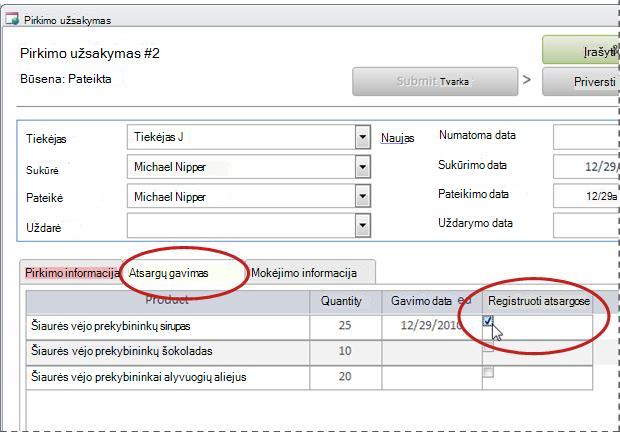Switch to the Pirkimo informacija tab
Screen dimensions: 620x432
coord(72,273)
